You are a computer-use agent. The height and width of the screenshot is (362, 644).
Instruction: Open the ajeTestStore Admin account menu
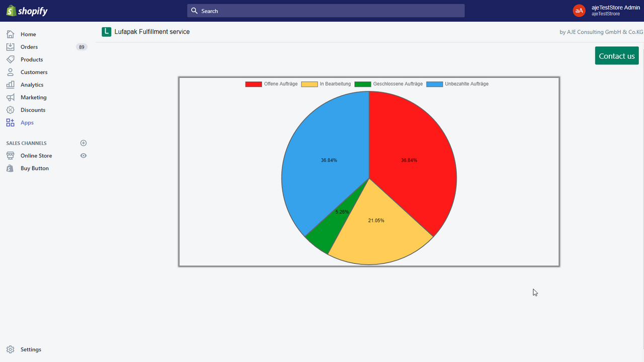pos(606,11)
